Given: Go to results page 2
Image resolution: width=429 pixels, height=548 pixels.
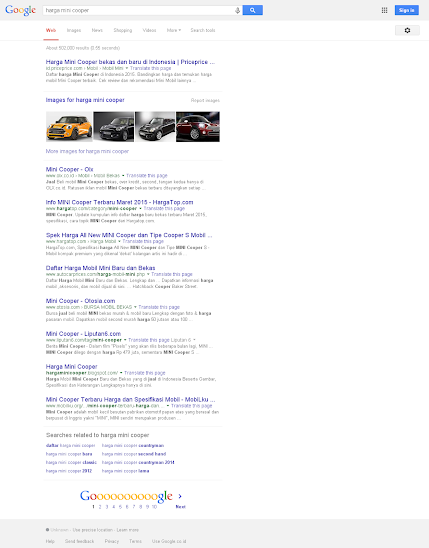Looking at the screenshot, I should 100,506.
